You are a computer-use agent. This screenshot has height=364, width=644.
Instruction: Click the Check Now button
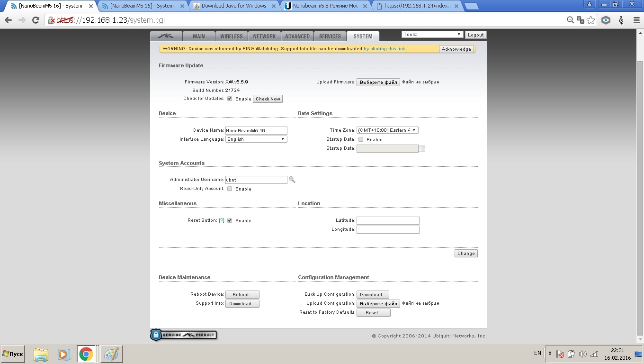[268, 99]
